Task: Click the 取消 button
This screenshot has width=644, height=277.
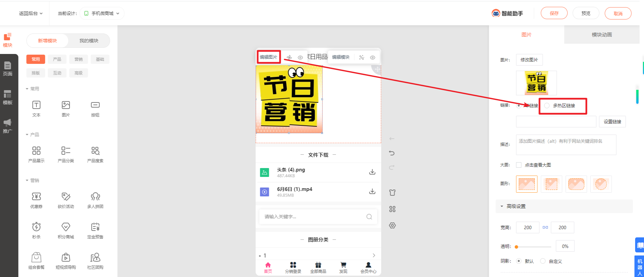Action: click(618, 13)
